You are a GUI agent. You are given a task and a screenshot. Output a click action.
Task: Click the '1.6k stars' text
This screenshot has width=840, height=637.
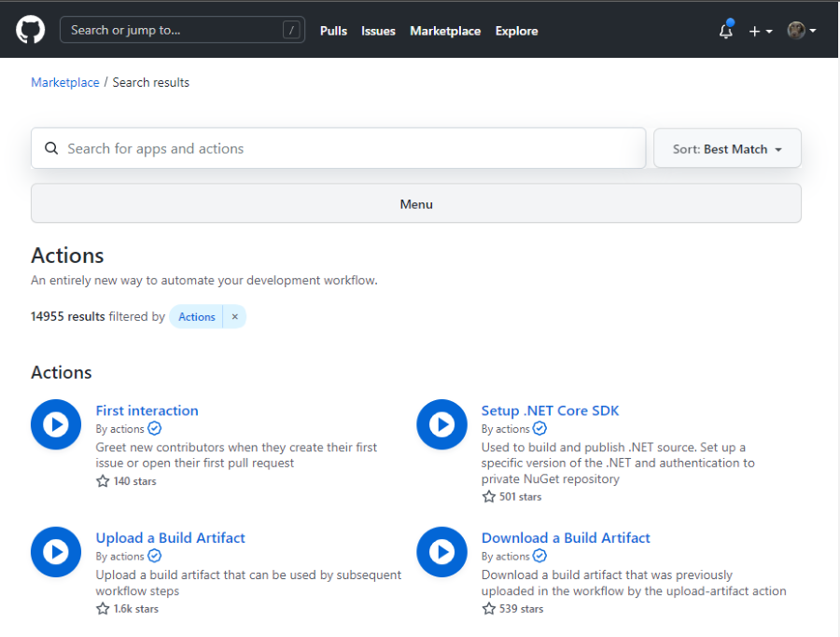point(135,609)
